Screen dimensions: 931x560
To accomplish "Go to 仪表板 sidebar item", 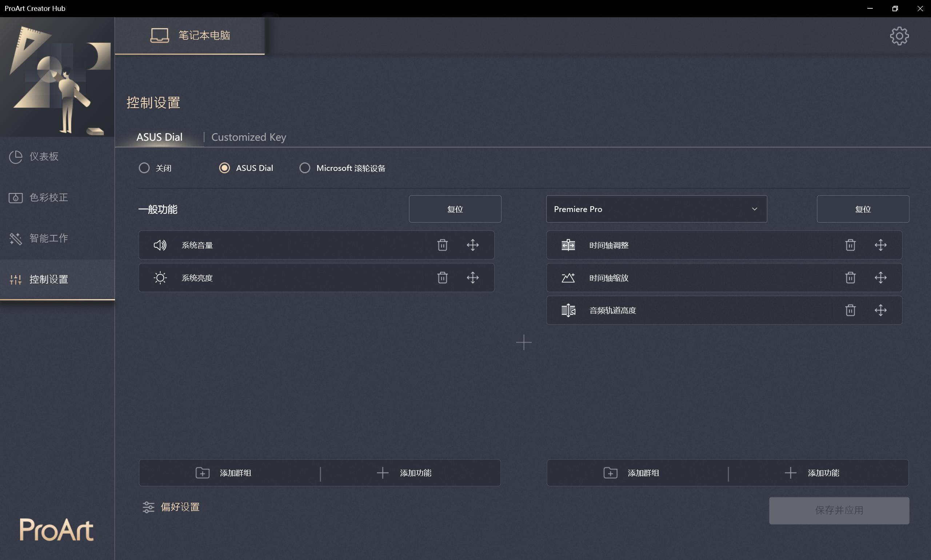I will 44,156.
